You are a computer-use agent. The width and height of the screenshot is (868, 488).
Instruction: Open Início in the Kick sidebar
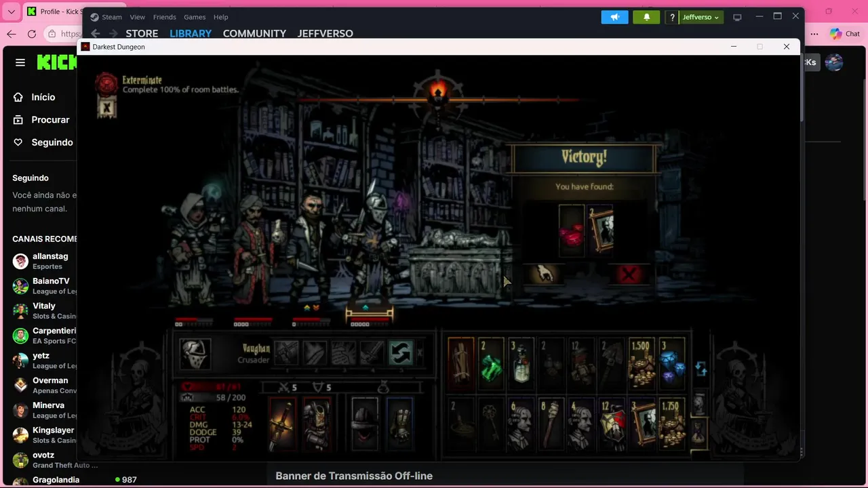click(43, 97)
